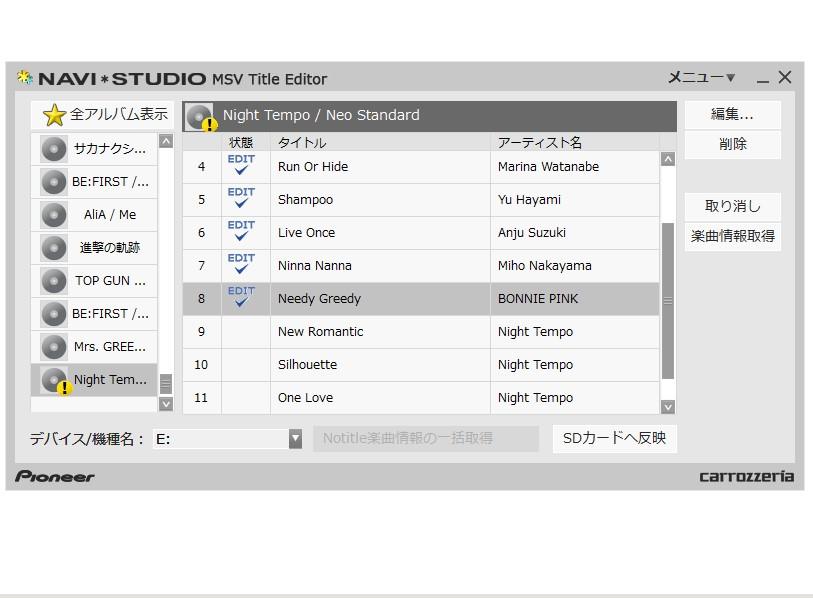Click warning disc icon beside Night Tem...

56,381
